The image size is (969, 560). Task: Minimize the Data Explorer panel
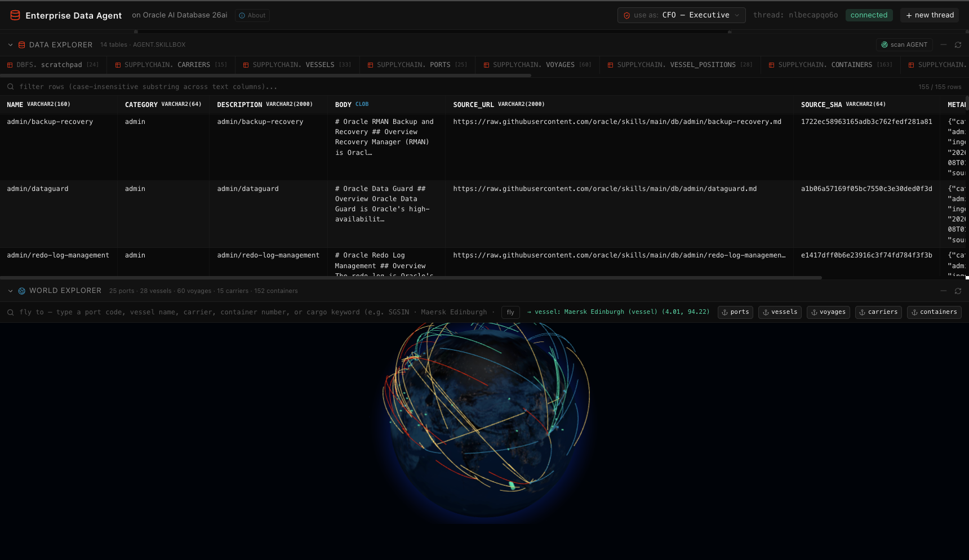(943, 45)
